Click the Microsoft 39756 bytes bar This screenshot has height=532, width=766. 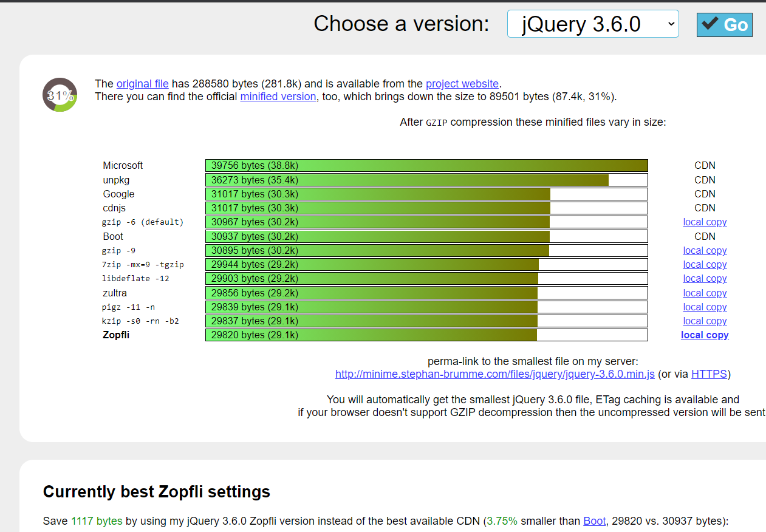[x=426, y=166]
